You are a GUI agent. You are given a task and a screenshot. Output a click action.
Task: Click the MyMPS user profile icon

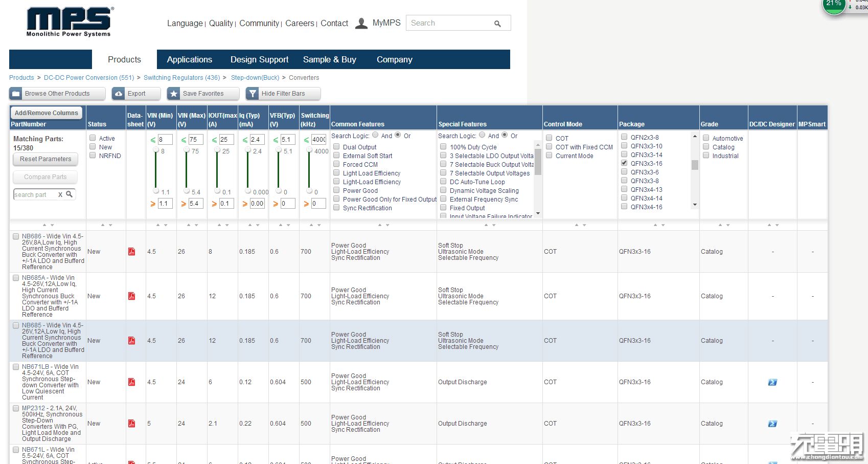click(361, 23)
